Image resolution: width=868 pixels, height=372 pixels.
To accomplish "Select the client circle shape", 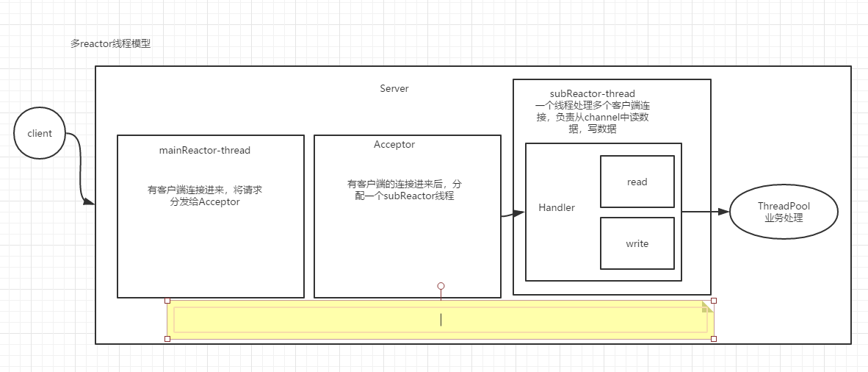I will coord(40,133).
